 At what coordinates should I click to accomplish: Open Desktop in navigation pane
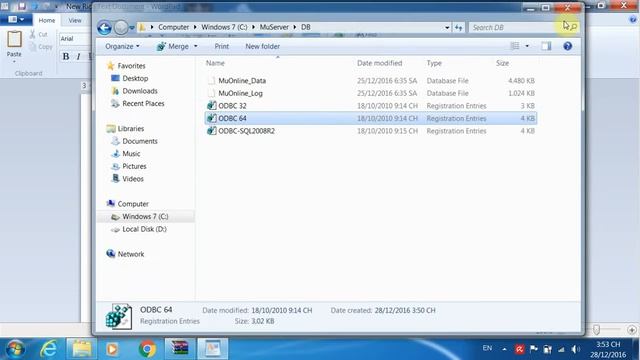coord(135,78)
